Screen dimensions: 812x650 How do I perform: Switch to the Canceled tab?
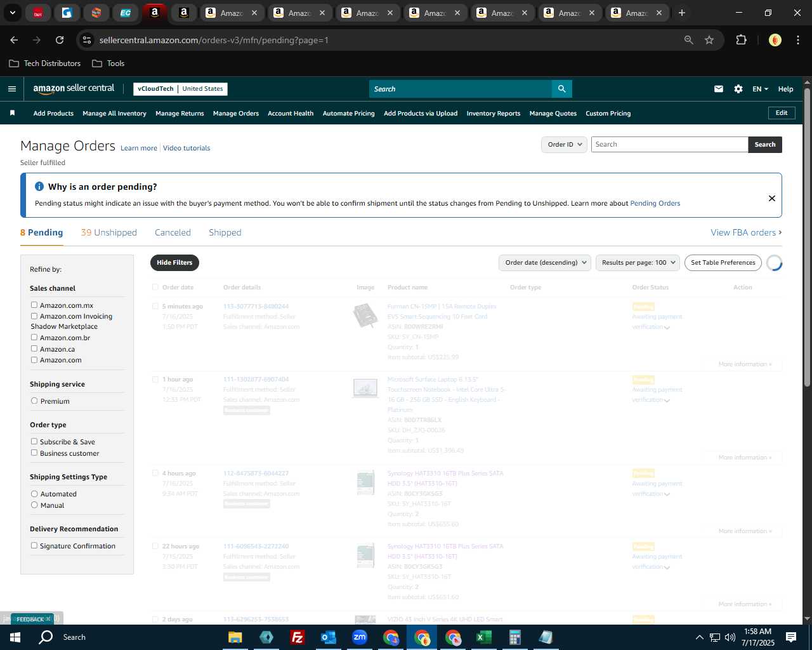[x=173, y=233]
